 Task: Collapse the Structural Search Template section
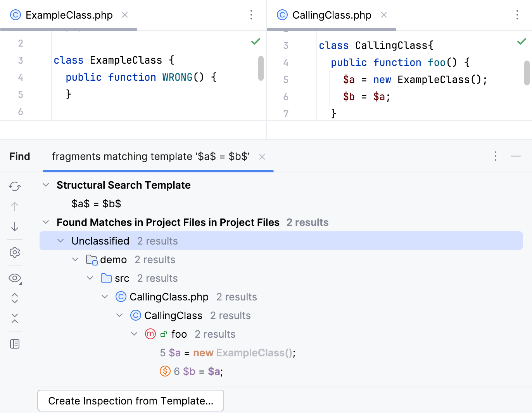(x=46, y=185)
